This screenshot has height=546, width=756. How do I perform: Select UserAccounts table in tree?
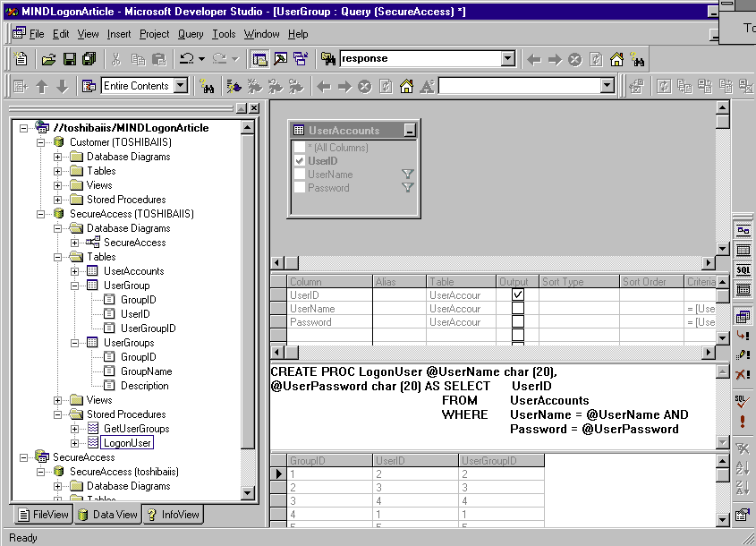tap(133, 271)
